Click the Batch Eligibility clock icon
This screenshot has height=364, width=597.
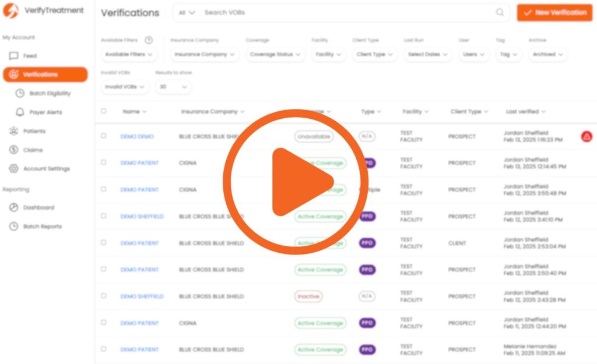pyautogui.click(x=20, y=93)
